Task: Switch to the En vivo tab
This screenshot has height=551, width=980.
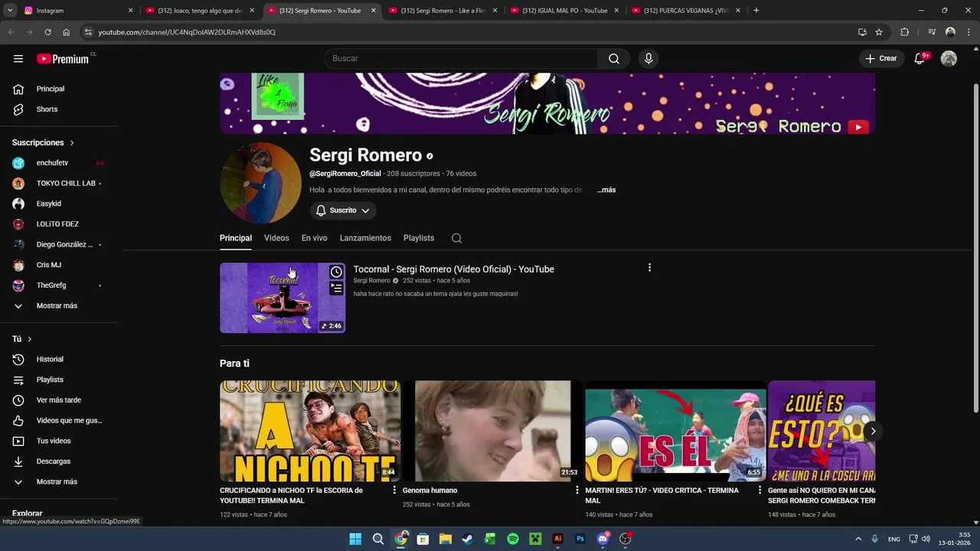Action: pyautogui.click(x=314, y=238)
